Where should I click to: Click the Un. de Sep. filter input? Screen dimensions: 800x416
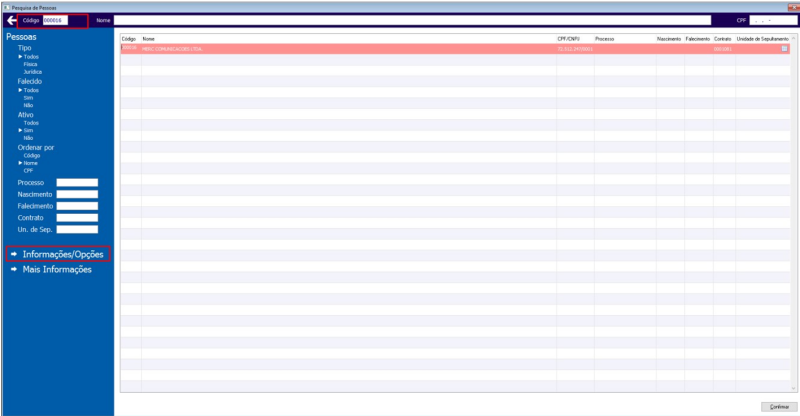coord(77,230)
